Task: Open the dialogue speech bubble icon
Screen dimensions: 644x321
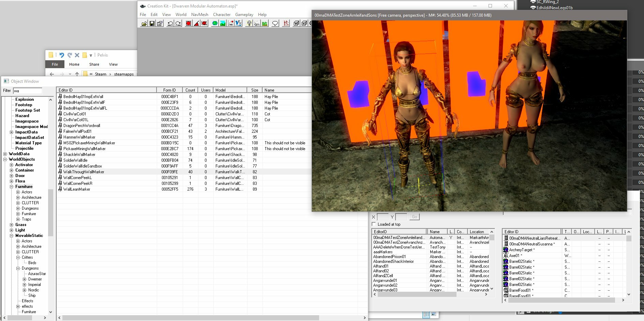Action: coord(275,23)
